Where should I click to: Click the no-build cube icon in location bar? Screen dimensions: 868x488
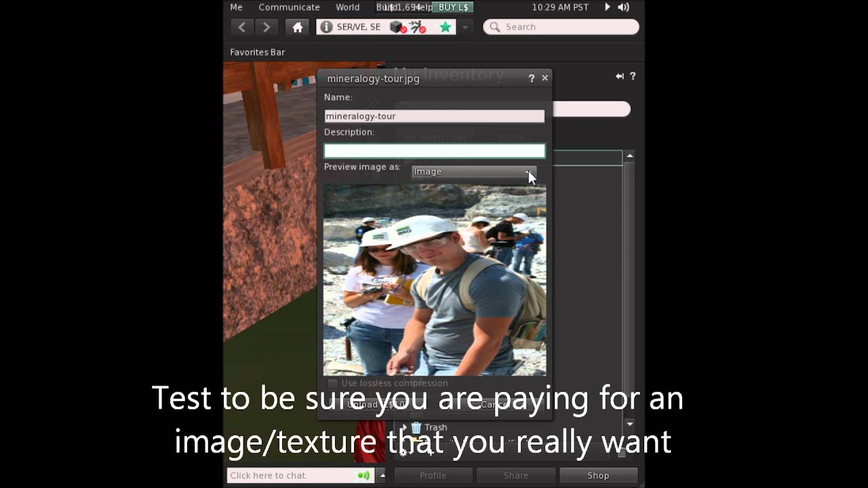[x=397, y=27]
